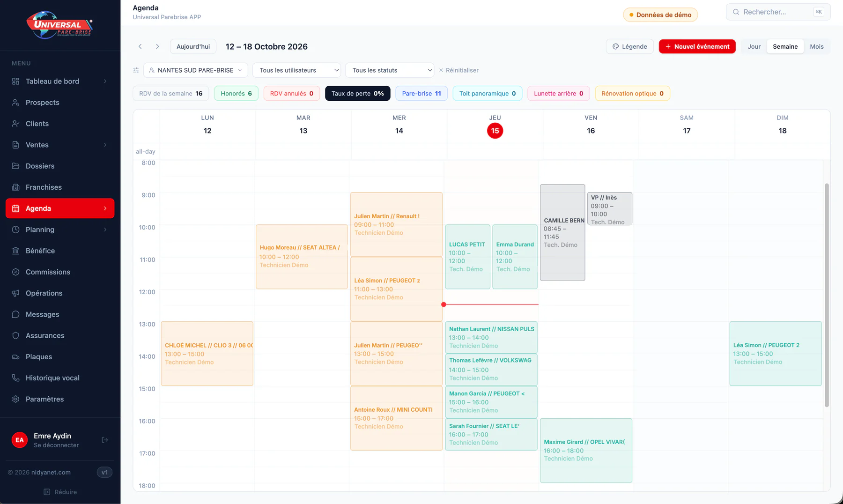
Task: Toggle the Pare-brise filter chip
Action: click(x=421, y=94)
